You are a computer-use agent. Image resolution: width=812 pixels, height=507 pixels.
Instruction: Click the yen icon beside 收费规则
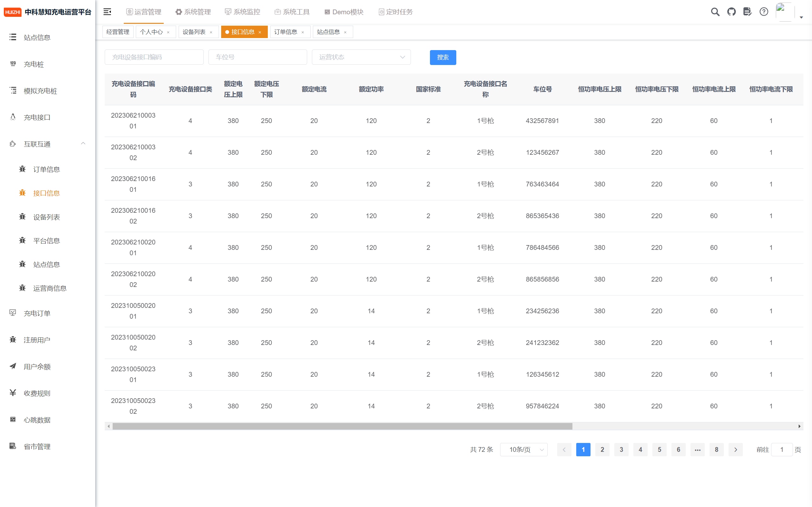click(x=13, y=393)
